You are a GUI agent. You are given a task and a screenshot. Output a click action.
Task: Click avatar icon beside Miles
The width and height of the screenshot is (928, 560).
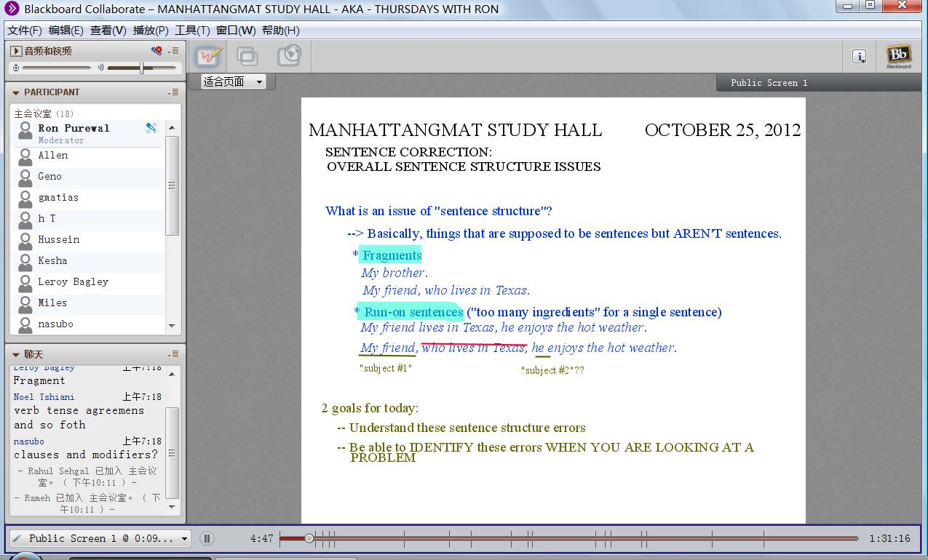(x=25, y=304)
